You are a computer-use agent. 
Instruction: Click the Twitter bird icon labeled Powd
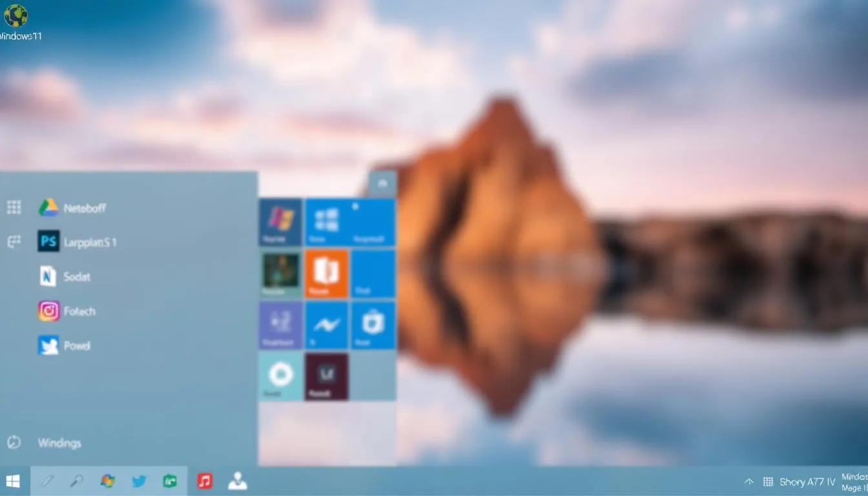(x=48, y=346)
